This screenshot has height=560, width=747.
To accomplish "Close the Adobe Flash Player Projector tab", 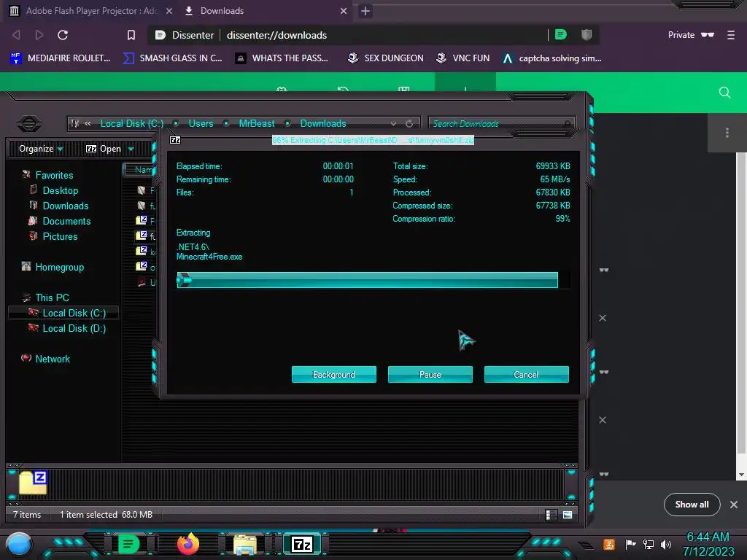I will [169, 10].
